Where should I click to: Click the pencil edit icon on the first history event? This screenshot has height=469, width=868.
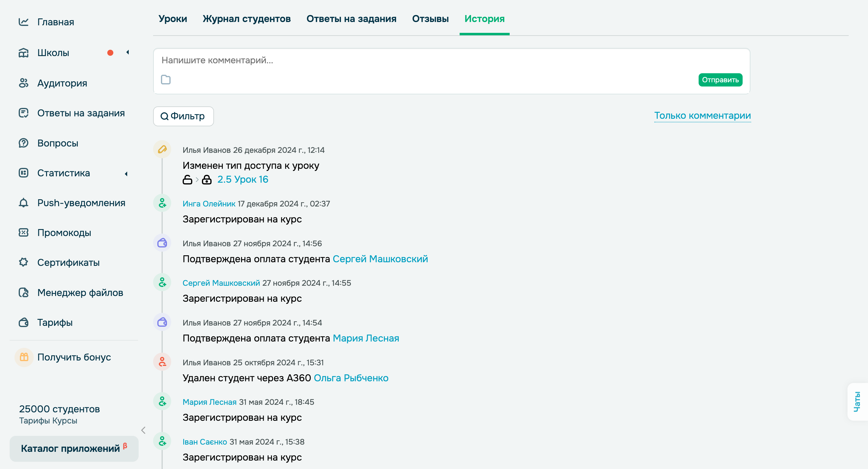tap(162, 149)
